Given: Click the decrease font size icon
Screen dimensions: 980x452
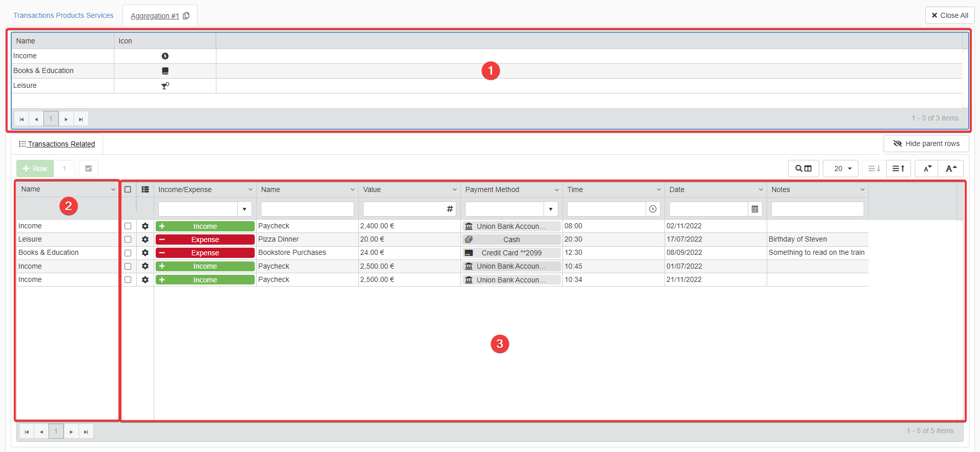Looking at the screenshot, I should 927,169.
